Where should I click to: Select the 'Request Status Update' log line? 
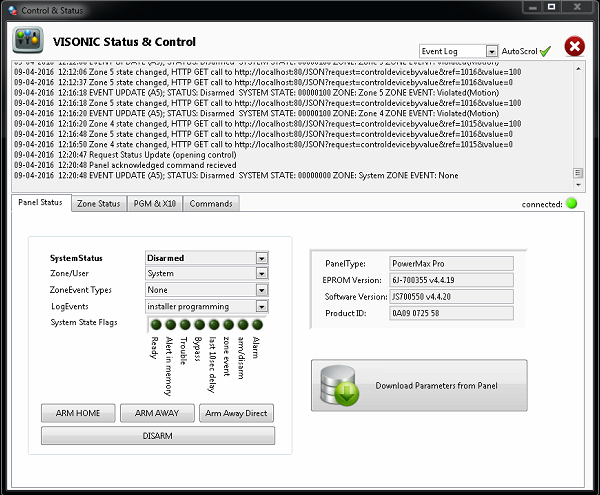click(125, 155)
